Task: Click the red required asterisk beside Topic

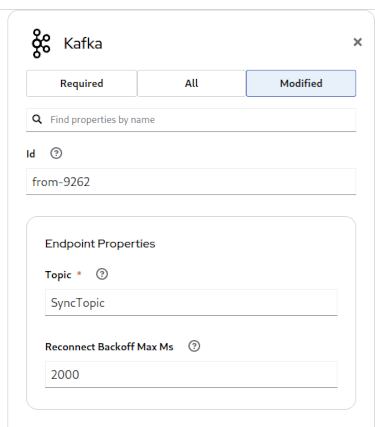Action: [79, 274]
